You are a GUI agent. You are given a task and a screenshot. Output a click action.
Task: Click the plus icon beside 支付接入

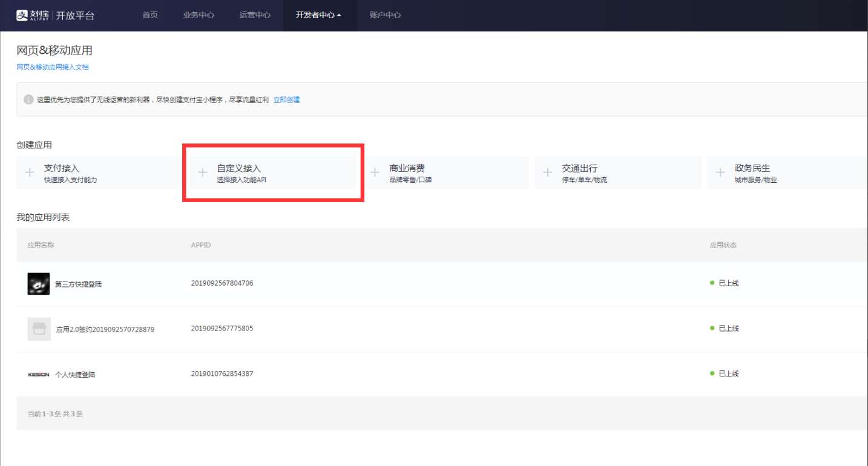[x=30, y=172]
